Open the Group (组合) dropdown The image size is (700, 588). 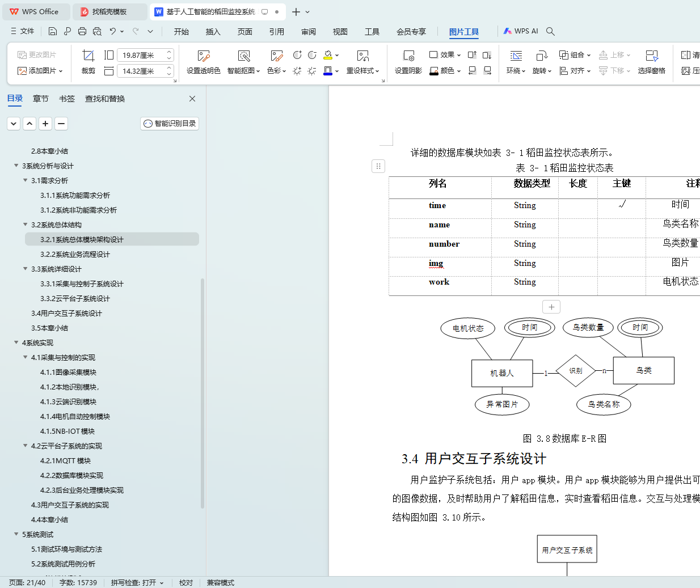[575, 55]
